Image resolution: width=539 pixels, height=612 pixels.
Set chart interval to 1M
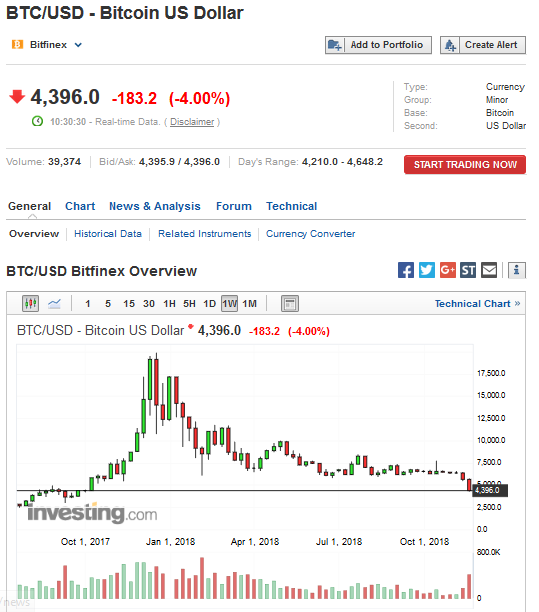(x=250, y=304)
